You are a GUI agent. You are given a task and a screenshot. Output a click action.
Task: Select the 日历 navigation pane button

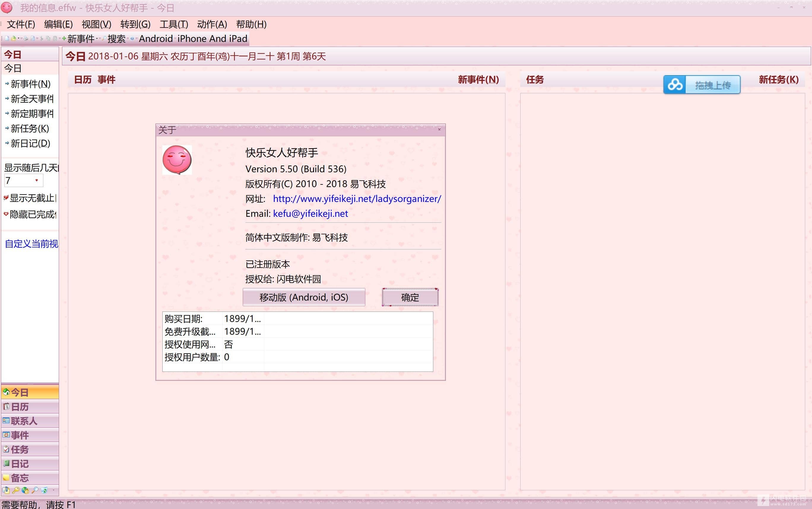pos(30,407)
